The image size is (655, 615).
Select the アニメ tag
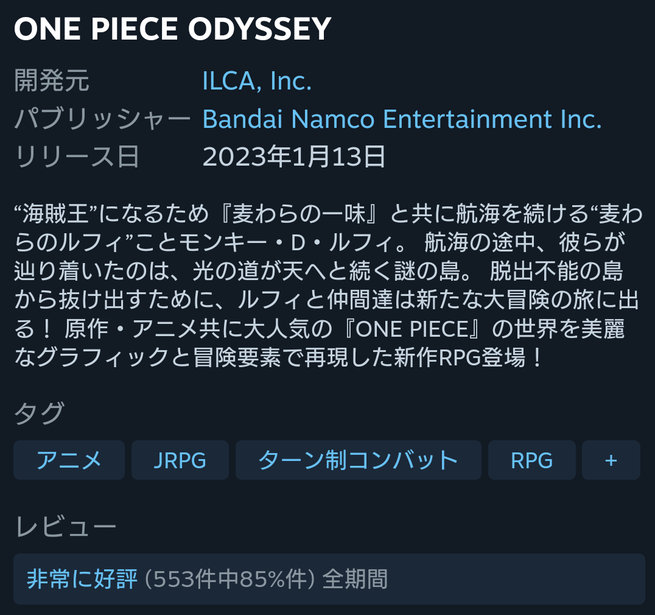[69, 460]
